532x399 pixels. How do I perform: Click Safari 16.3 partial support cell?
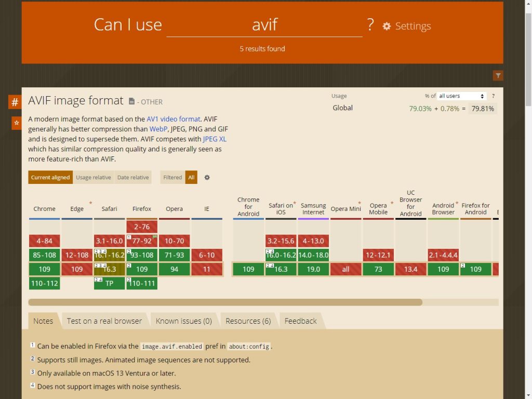109,270
